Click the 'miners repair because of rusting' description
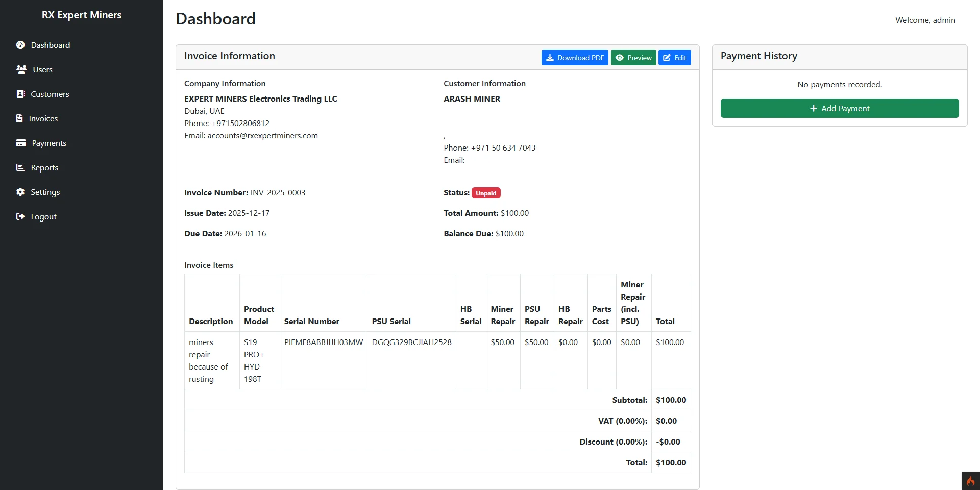This screenshot has height=490, width=980. [212, 360]
